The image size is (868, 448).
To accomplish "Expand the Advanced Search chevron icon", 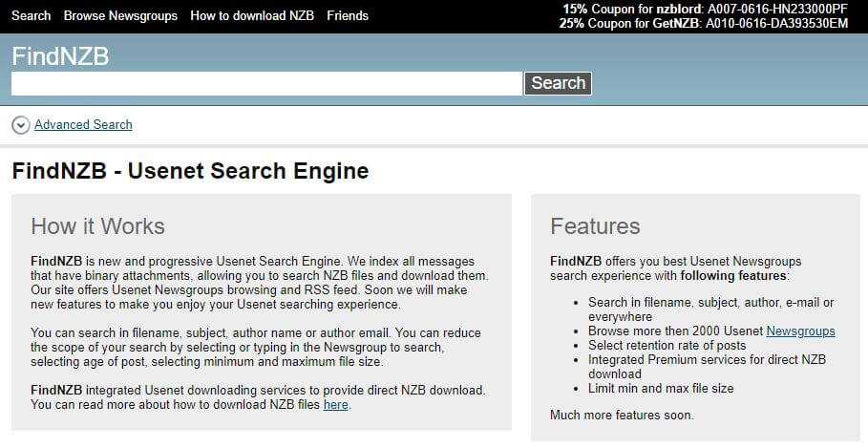I will (20, 125).
